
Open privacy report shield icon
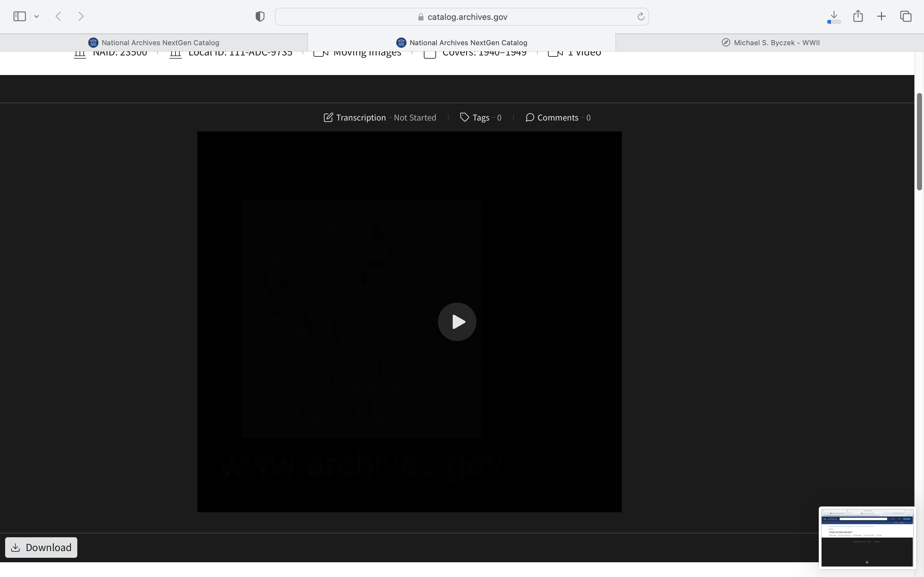pyautogui.click(x=260, y=16)
